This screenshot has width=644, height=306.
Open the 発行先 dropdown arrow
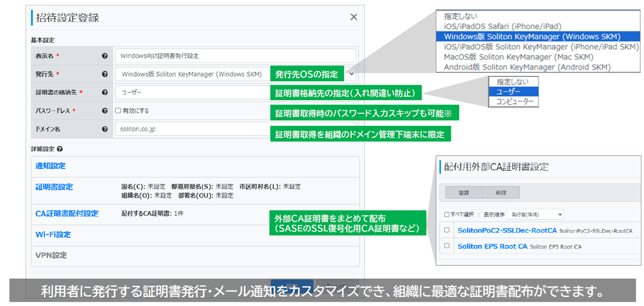coord(351,74)
